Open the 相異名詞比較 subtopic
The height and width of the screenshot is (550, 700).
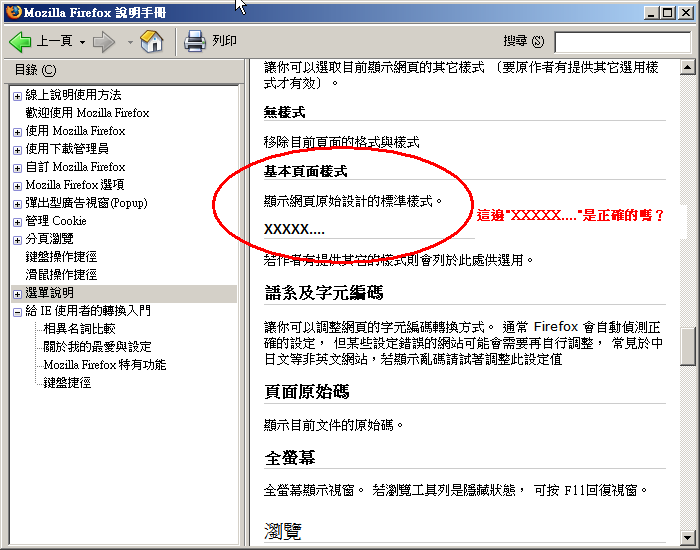pyautogui.click(x=79, y=329)
